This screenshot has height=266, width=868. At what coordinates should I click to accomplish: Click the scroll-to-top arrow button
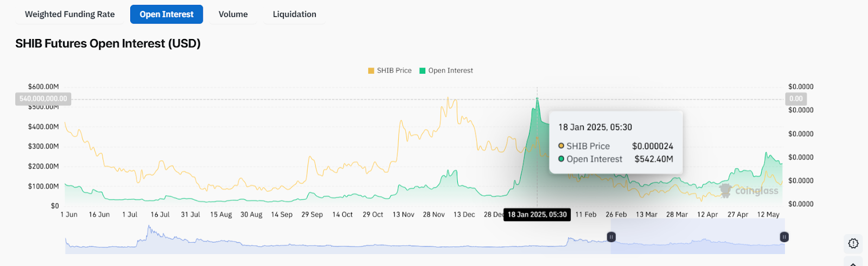(853, 263)
